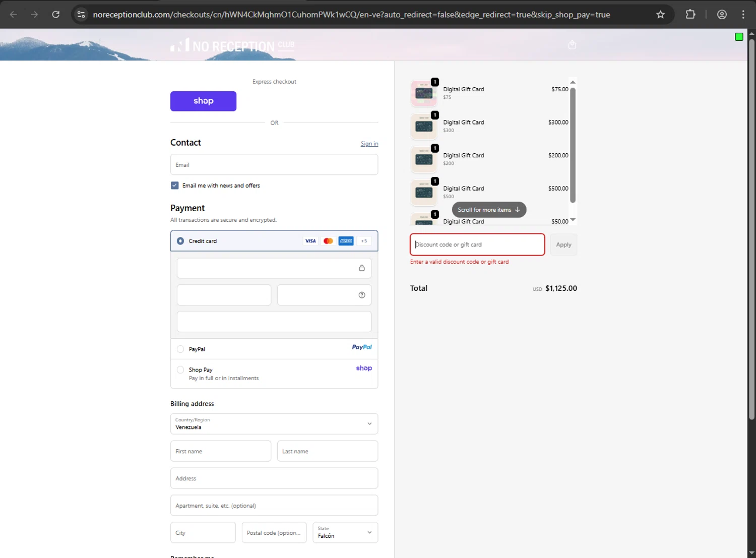Click the page vertical scrollbar

point(751,229)
